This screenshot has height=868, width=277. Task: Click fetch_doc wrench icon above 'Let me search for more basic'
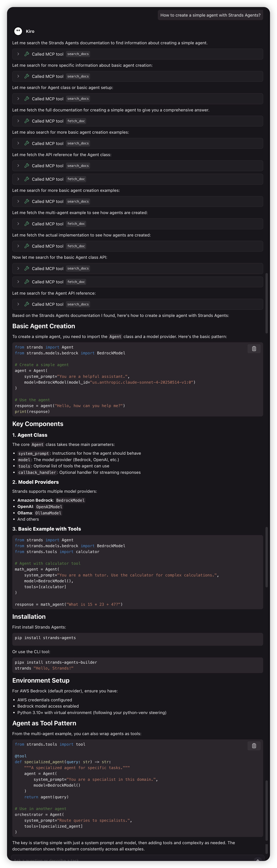click(x=27, y=179)
